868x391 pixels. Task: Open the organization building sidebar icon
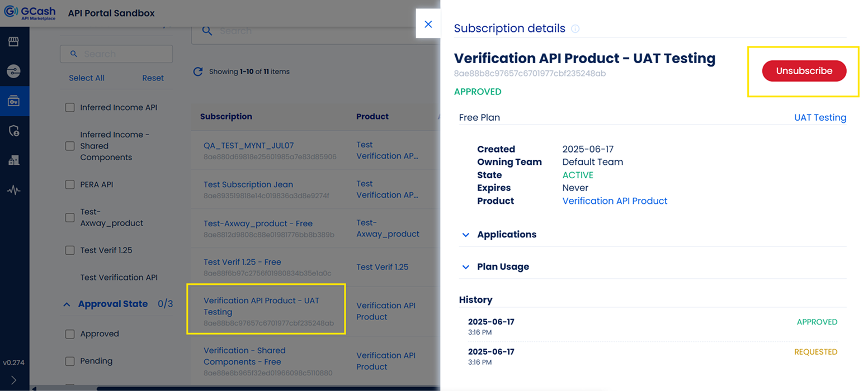14,160
